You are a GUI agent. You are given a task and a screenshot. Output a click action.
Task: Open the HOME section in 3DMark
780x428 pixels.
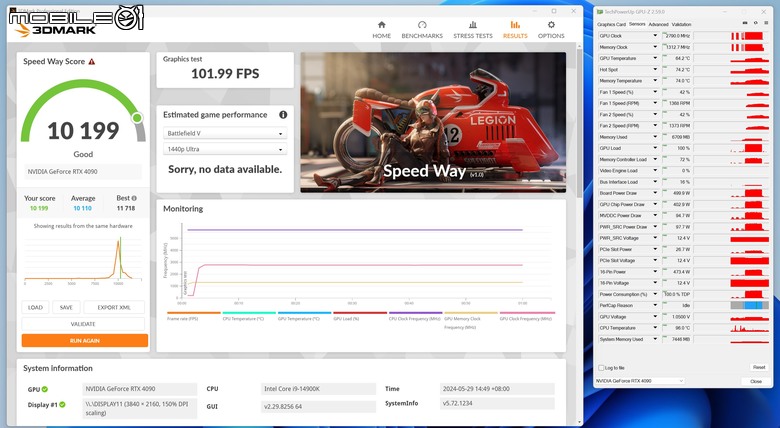pyautogui.click(x=382, y=30)
